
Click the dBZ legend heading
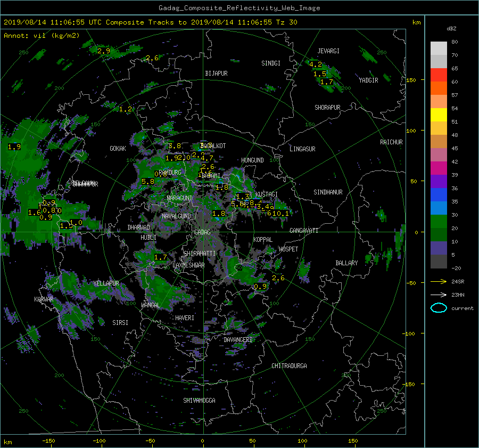[451, 29]
